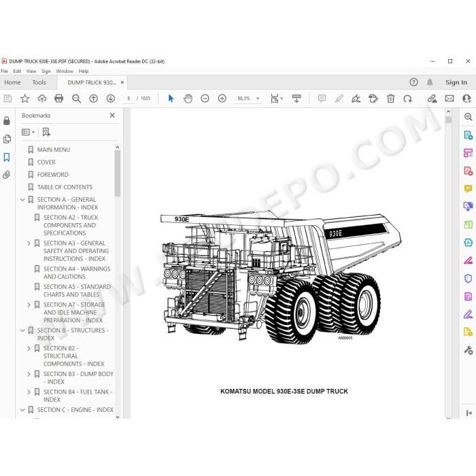Click the stamp tool icon
This screenshot has height=476, width=476.
click(x=373, y=99)
